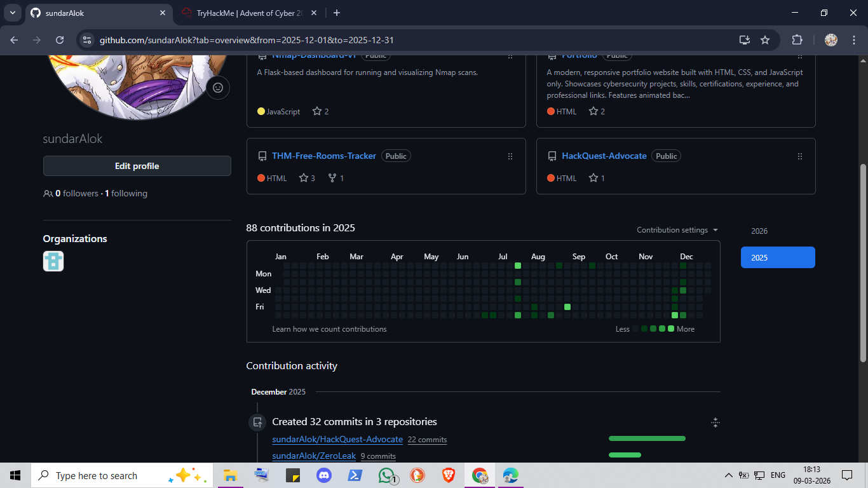Collapse the December commits activity section
868x488 pixels.
(715, 423)
